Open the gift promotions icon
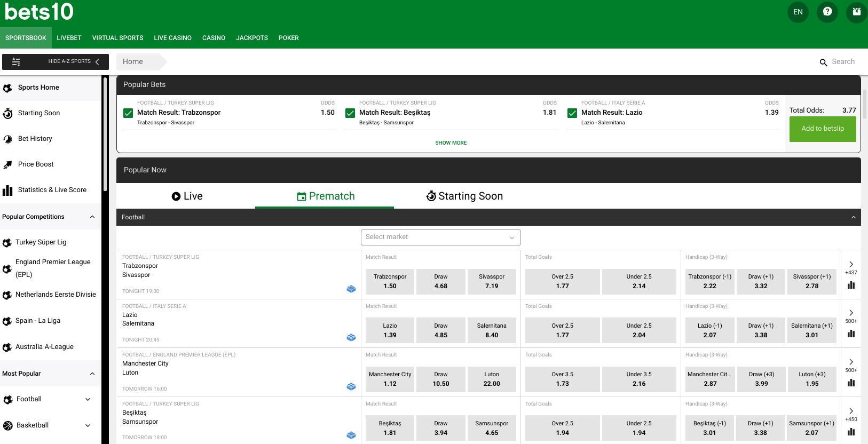The height and width of the screenshot is (444, 868). (856, 12)
